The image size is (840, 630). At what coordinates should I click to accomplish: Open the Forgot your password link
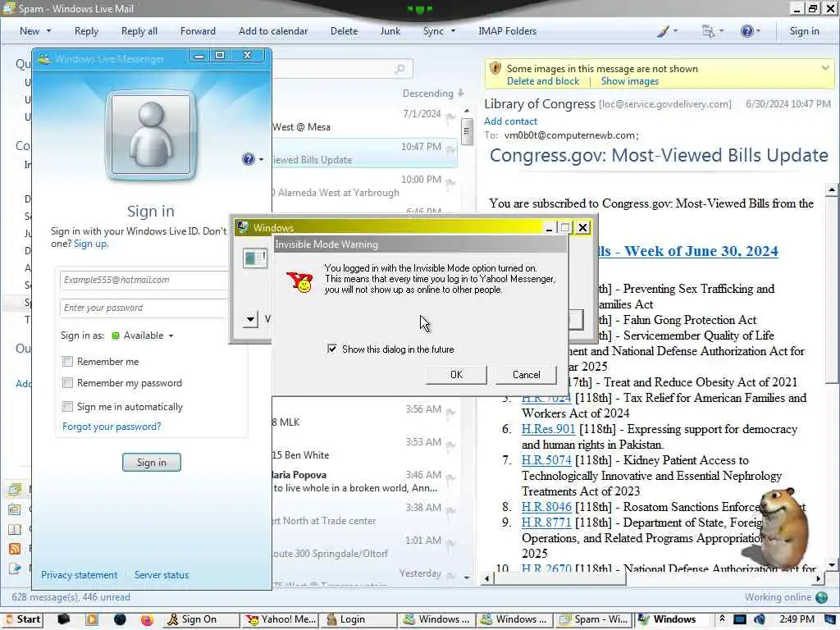click(112, 427)
